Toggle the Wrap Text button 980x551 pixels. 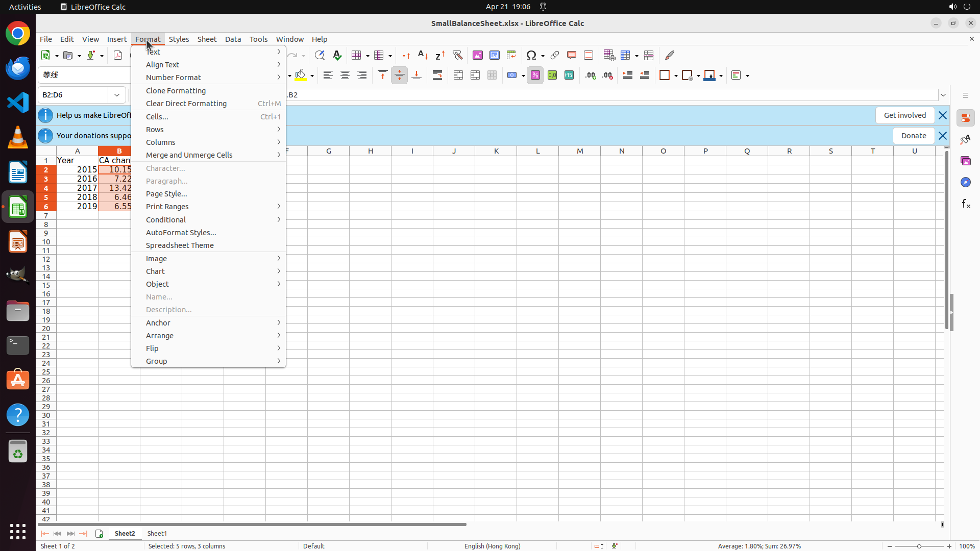(x=437, y=76)
